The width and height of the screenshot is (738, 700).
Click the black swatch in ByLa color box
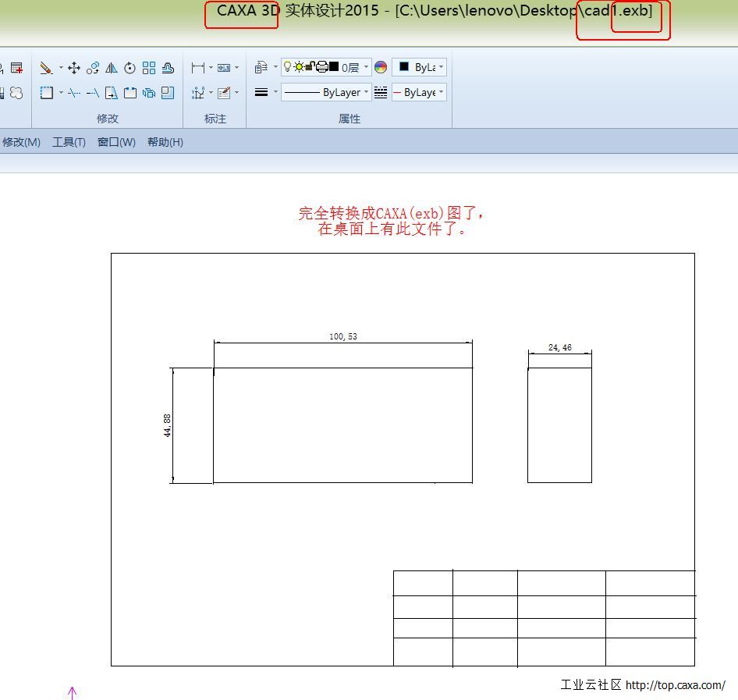coord(404,67)
